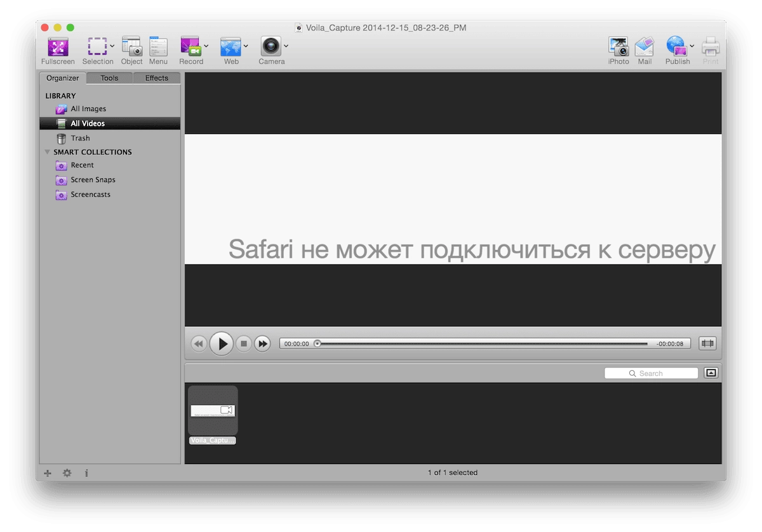The height and width of the screenshot is (532, 762).
Task: Add a new collection with plus button
Action: [48, 473]
